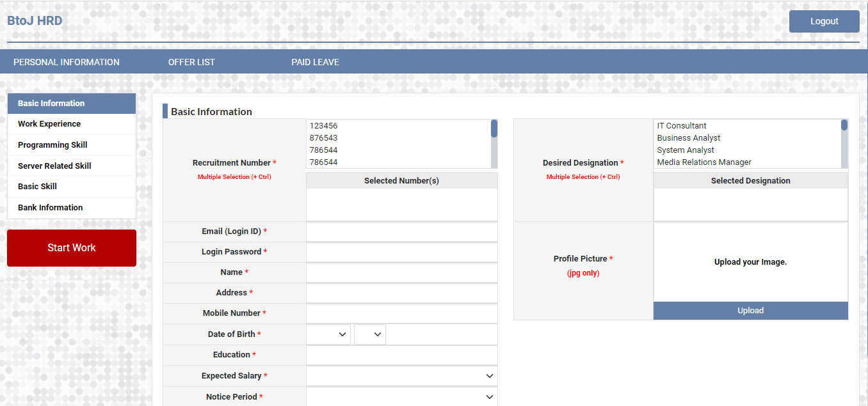Select recruitment number 123456
Viewport: 868px width, 406px height.
[323, 126]
